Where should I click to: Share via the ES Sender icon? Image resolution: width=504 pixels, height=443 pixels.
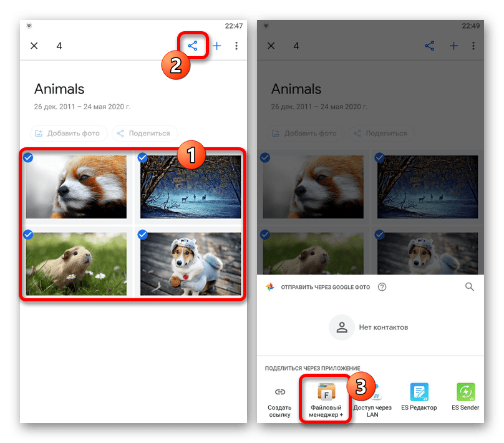point(465,392)
